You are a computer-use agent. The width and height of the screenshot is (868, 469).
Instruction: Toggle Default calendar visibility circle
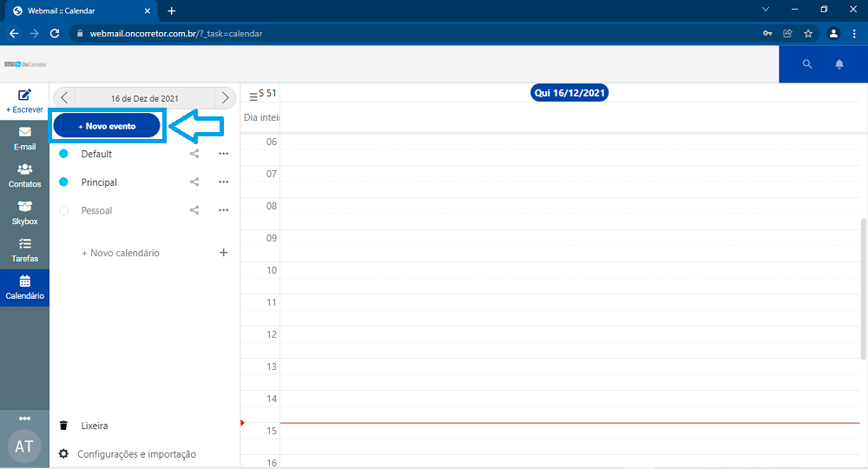coord(63,154)
